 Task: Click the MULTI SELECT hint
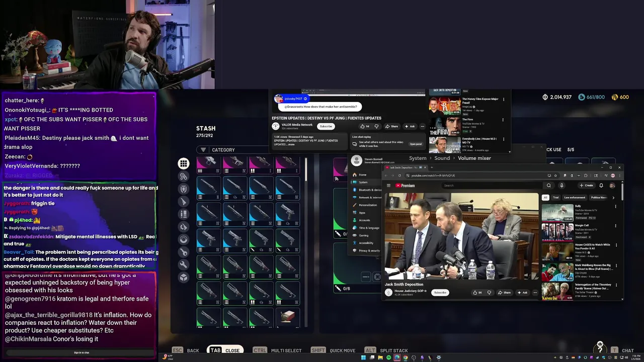[x=286, y=350]
